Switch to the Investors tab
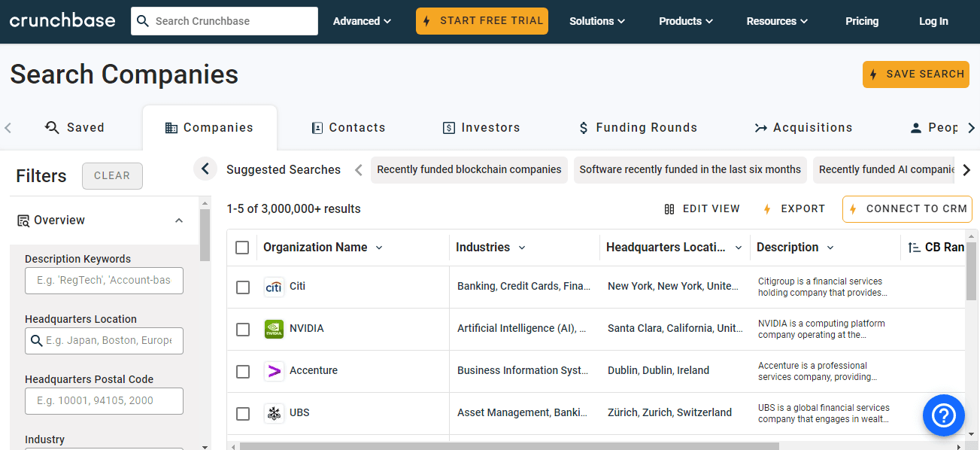The width and height of the screenshot is (980, 450). 481,128
